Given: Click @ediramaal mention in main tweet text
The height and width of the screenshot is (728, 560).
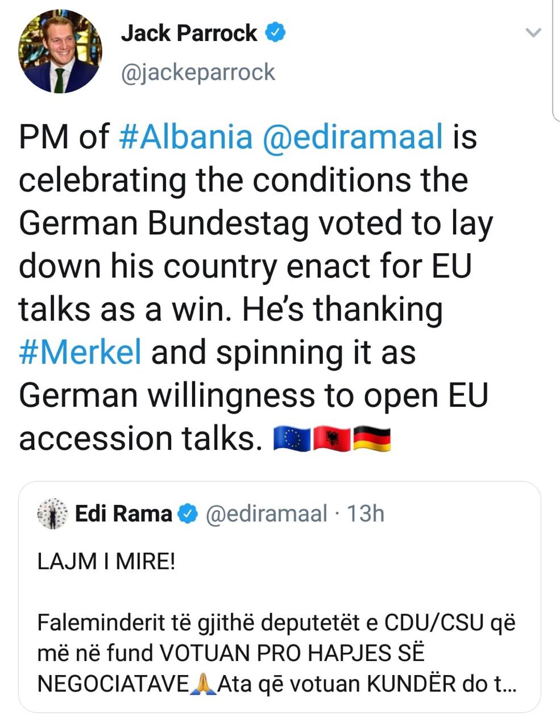Looking at the screenshot, I should [352, 137].
